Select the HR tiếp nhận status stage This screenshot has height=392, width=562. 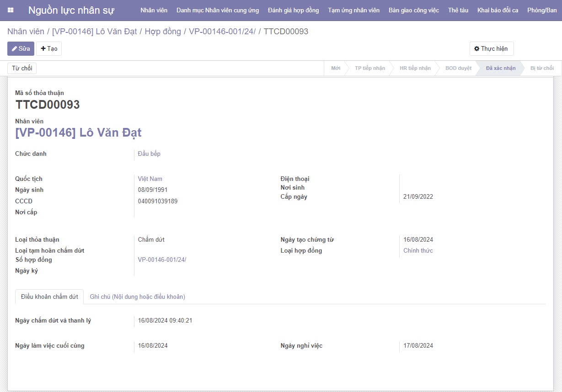point(415,68)
